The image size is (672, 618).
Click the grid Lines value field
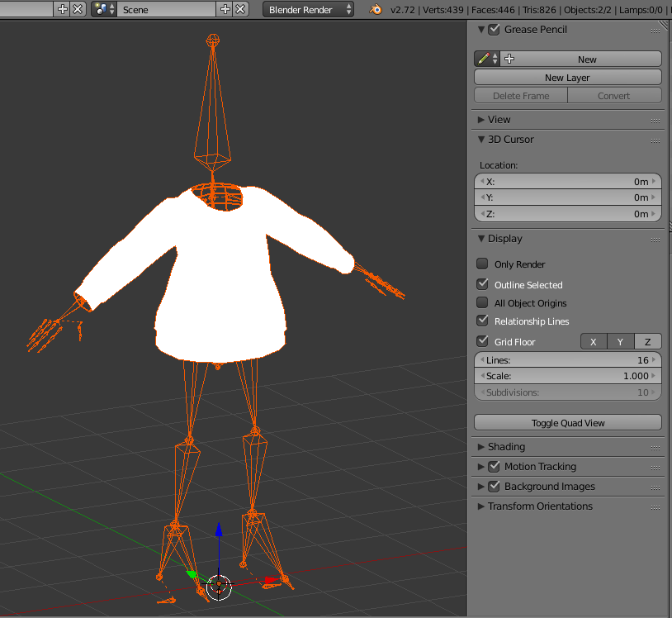tap(568, 360)
